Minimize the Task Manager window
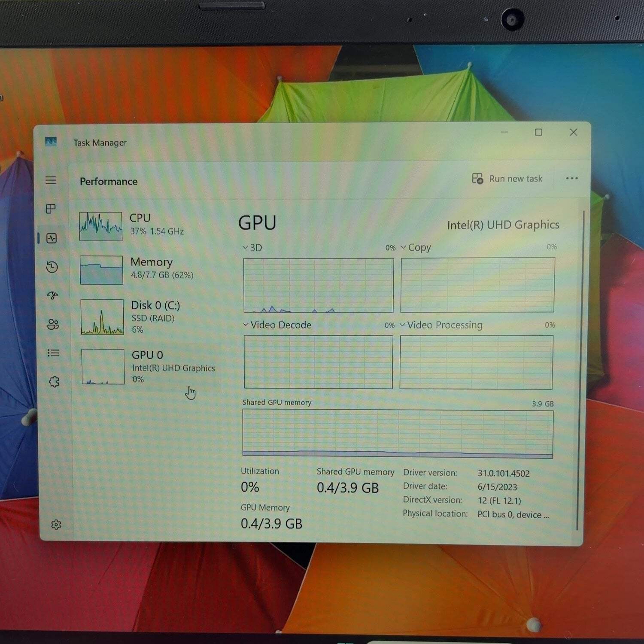 click(504, 132)
